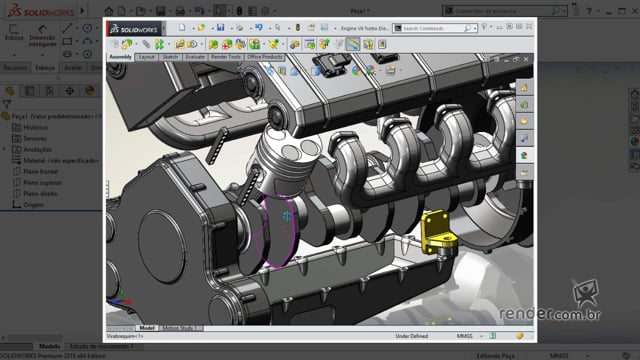Click SolidWorks Resources home icon in task pane
Viewport: 640px width, 360px height.
coord(524,87)
